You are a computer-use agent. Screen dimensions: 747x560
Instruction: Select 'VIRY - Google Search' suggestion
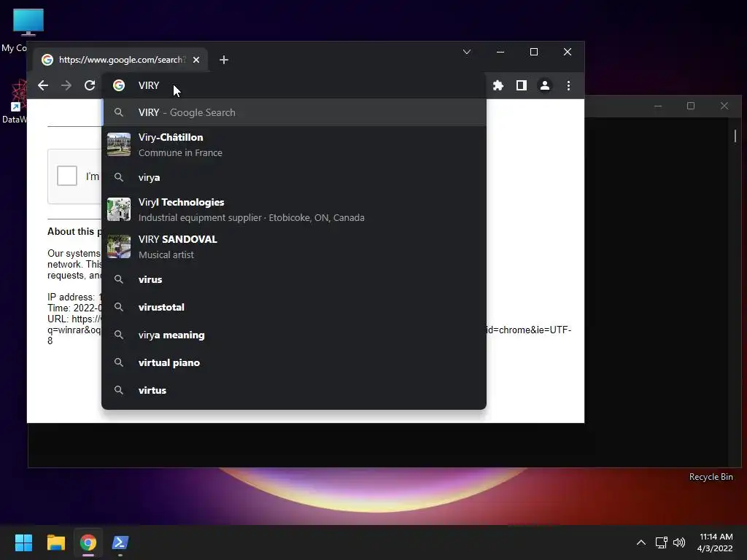point(294,112)
